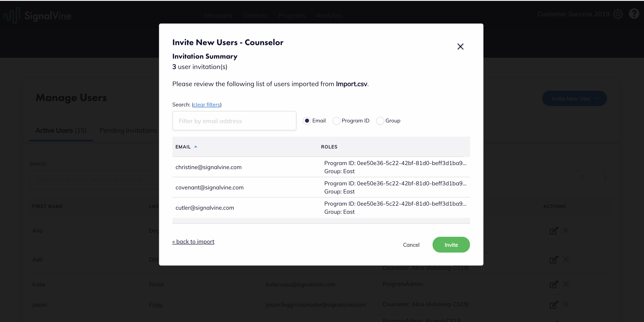Click Import.csv file name
The height and width of the screenshot is (322, 644).
point(351,84)
